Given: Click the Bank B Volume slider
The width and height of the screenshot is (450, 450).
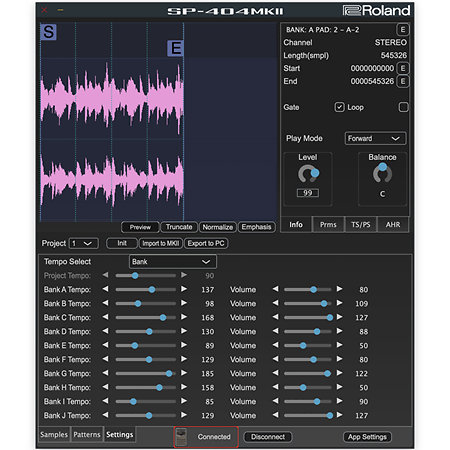Looking at the screenshot, I should [308, 303].
